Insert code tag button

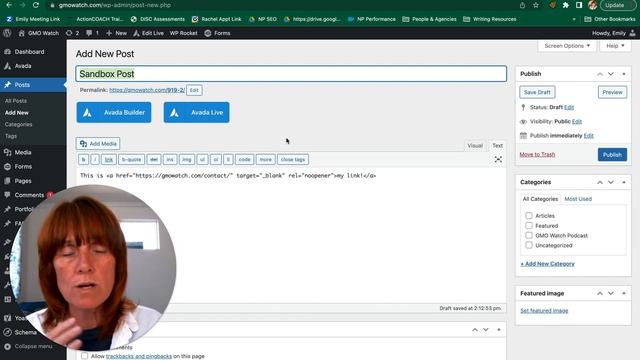coord(244,160)
